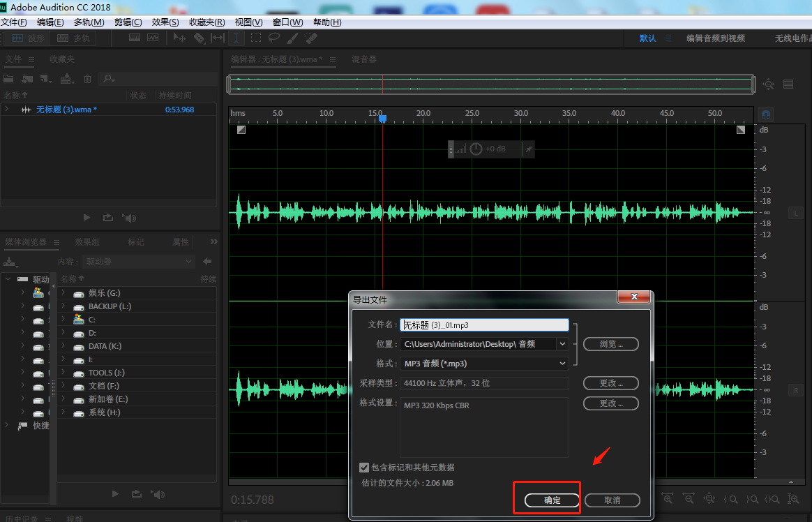Click the 确定 button to confirm export
Viewport: 812px width, 522px height.
(552, 500)
